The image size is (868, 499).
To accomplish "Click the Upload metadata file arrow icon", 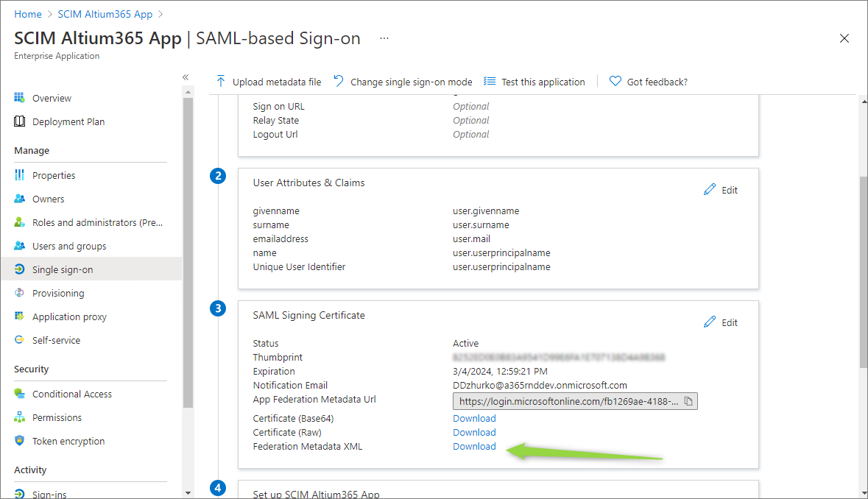I will pos(220,82).
